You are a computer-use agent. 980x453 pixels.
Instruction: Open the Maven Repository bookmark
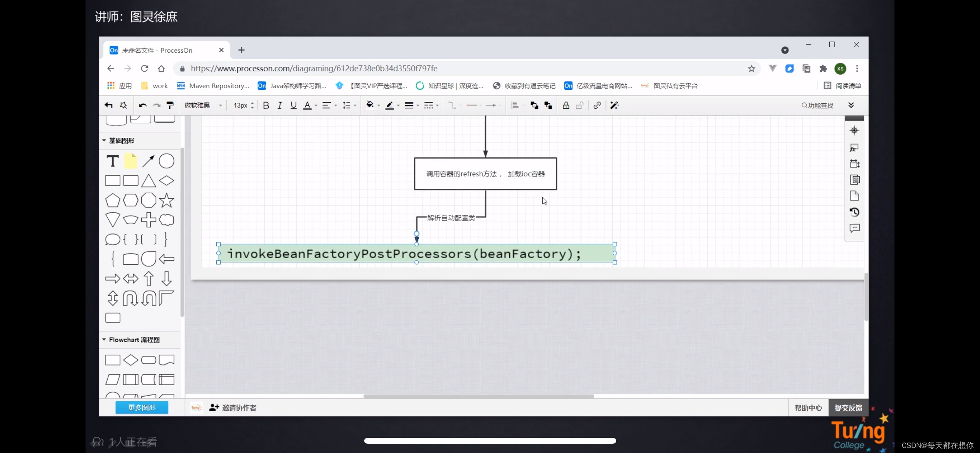[213, 86]
